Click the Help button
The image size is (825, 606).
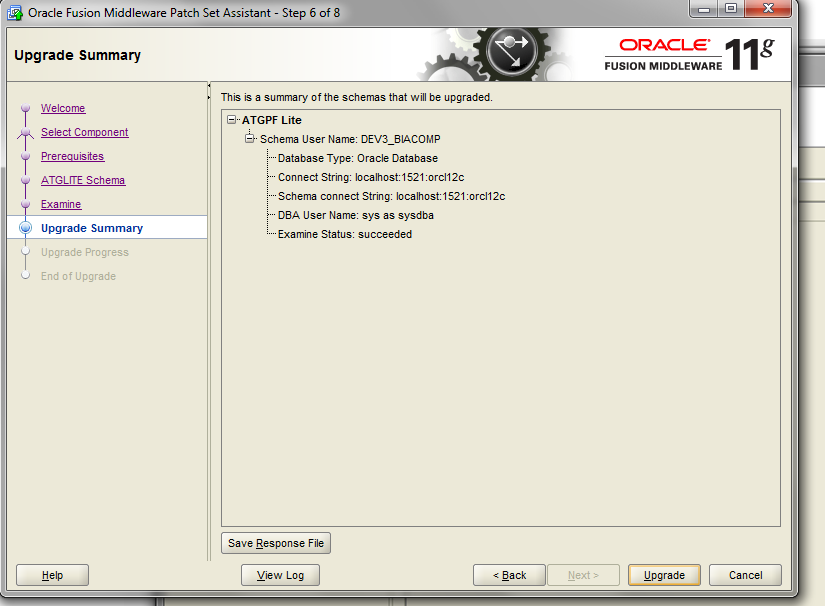pos(53,575)
